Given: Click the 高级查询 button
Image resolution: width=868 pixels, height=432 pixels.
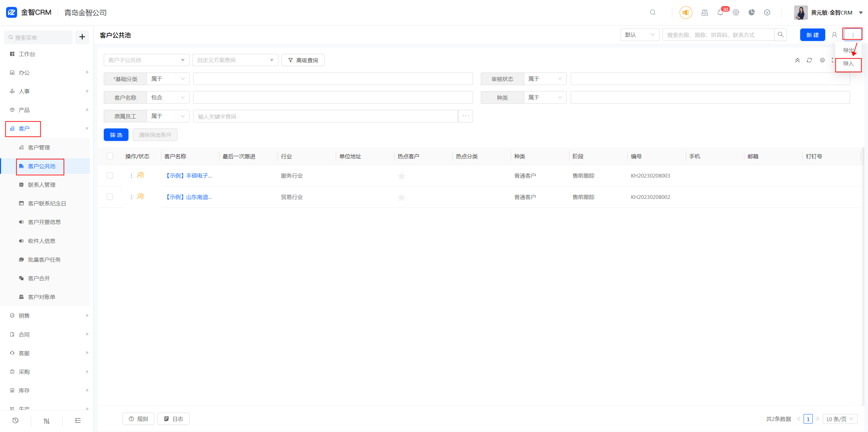Looking at the screenshot, I should (303, 60).
